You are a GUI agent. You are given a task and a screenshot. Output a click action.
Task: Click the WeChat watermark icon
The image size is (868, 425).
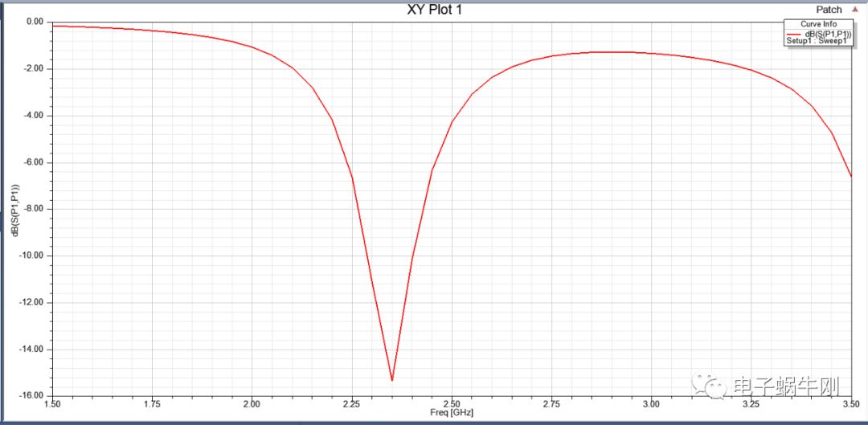(709, 386)
